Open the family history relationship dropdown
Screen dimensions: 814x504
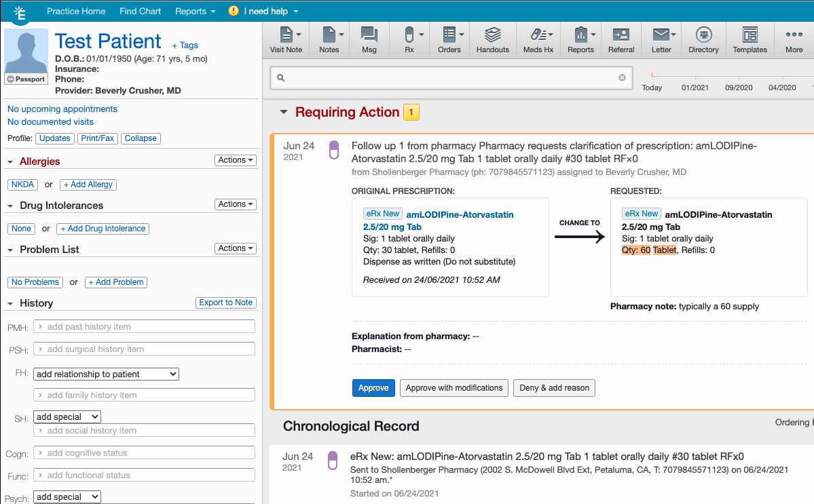point(106,374)
